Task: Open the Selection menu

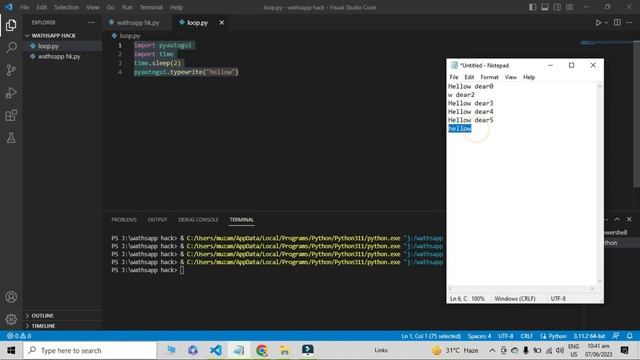Action: pyautogui.click(x=66, y=7)
